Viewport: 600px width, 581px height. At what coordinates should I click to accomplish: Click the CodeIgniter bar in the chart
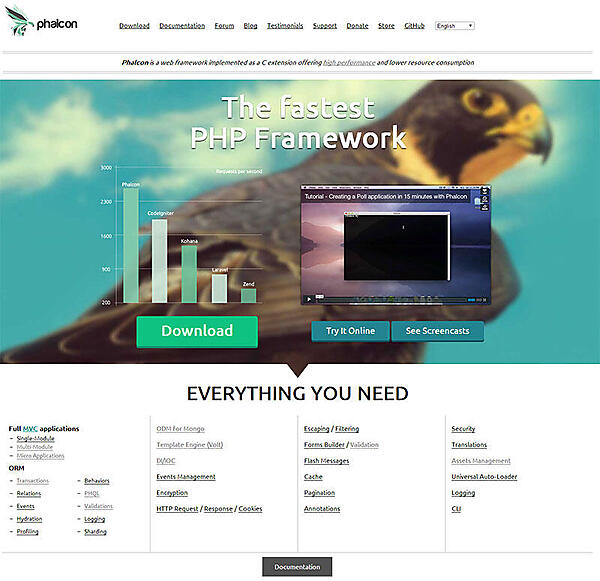point(160,261)
